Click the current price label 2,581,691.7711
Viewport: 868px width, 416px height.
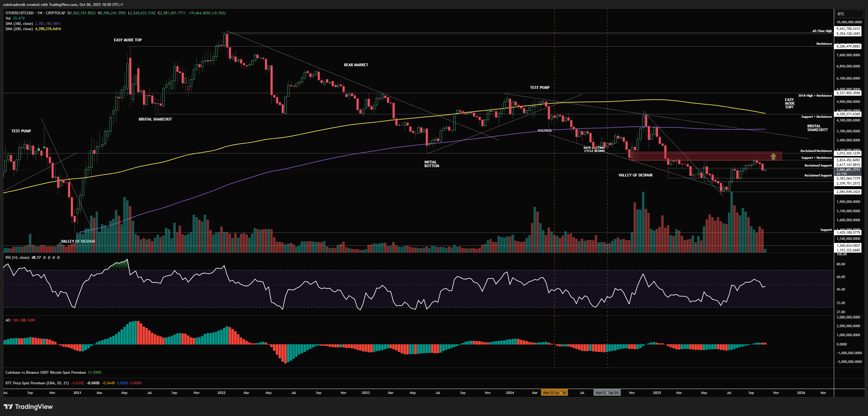848,170
